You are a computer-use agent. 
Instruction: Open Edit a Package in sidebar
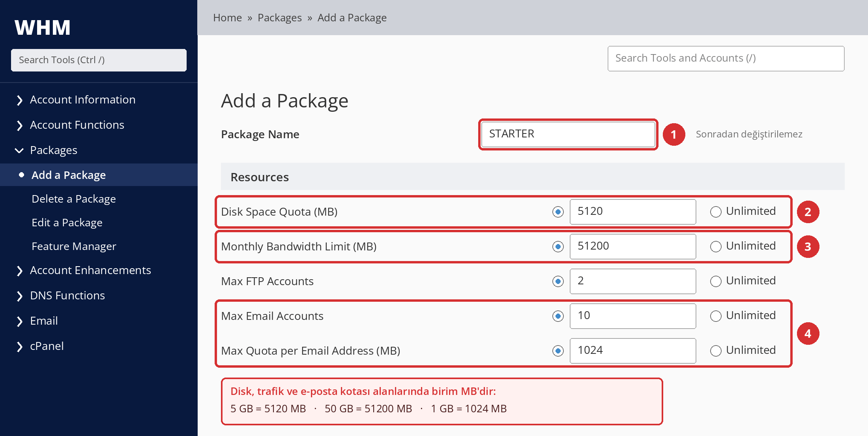tap(67, 222)
